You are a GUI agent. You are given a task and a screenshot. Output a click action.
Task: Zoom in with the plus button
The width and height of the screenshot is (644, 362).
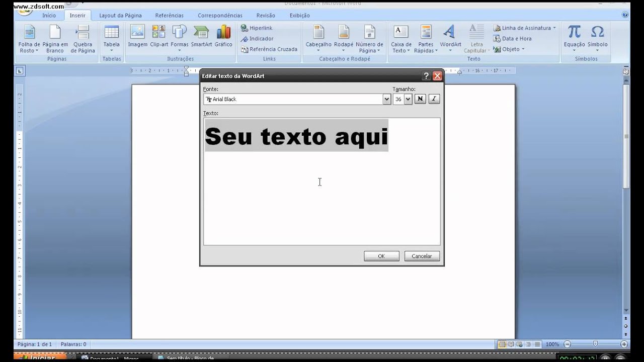click(x=624, y=344)
